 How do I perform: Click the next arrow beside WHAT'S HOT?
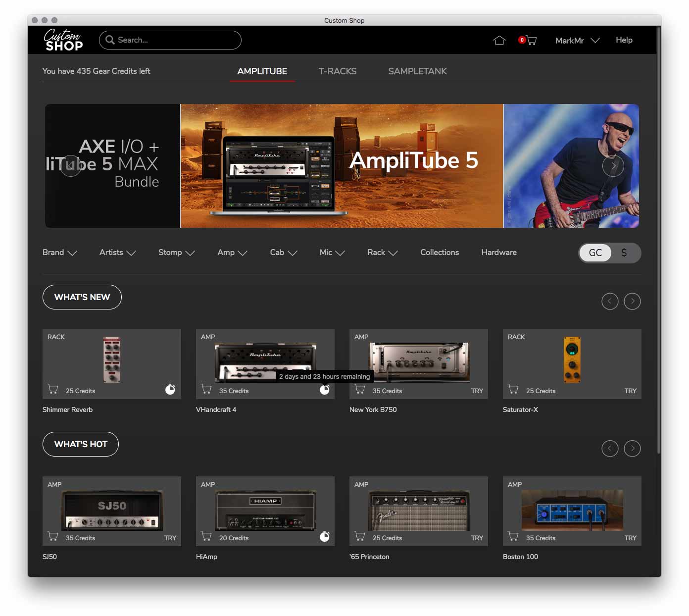click(632, 449)
